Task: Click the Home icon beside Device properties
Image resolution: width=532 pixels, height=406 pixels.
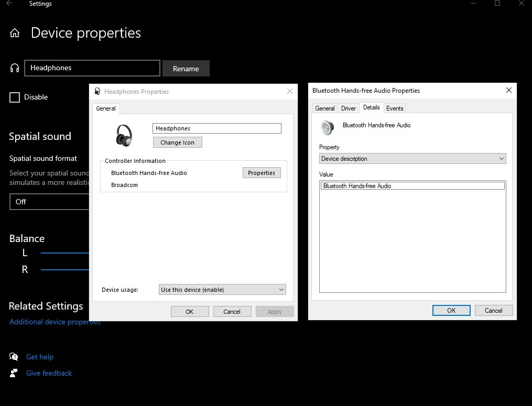Action: pos(15,33)
